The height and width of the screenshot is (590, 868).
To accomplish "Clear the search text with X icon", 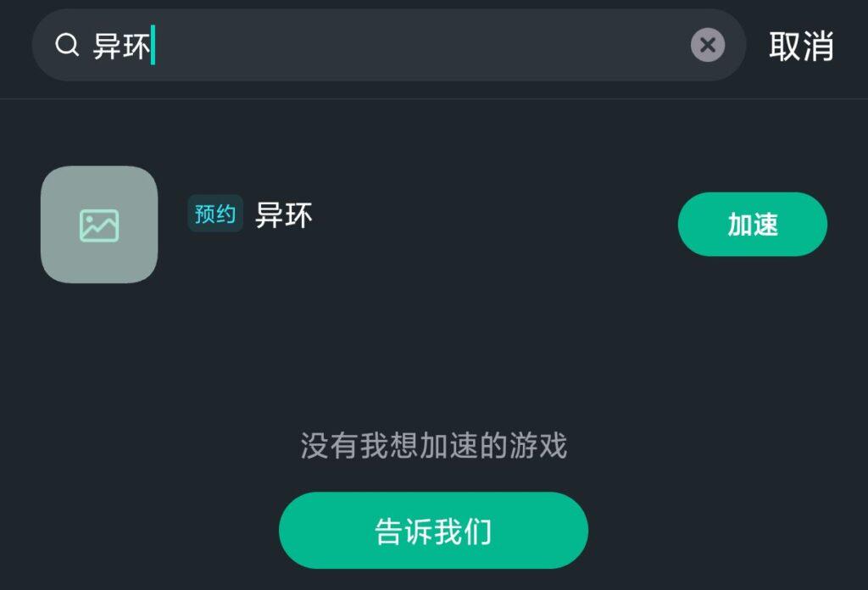I will pyautogui.click(x=708, y=45).
